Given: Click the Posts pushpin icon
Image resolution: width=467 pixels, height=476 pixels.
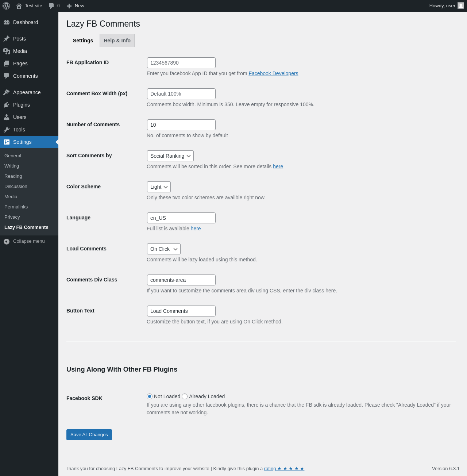Looking at the screenshot, I should (7, 39).
